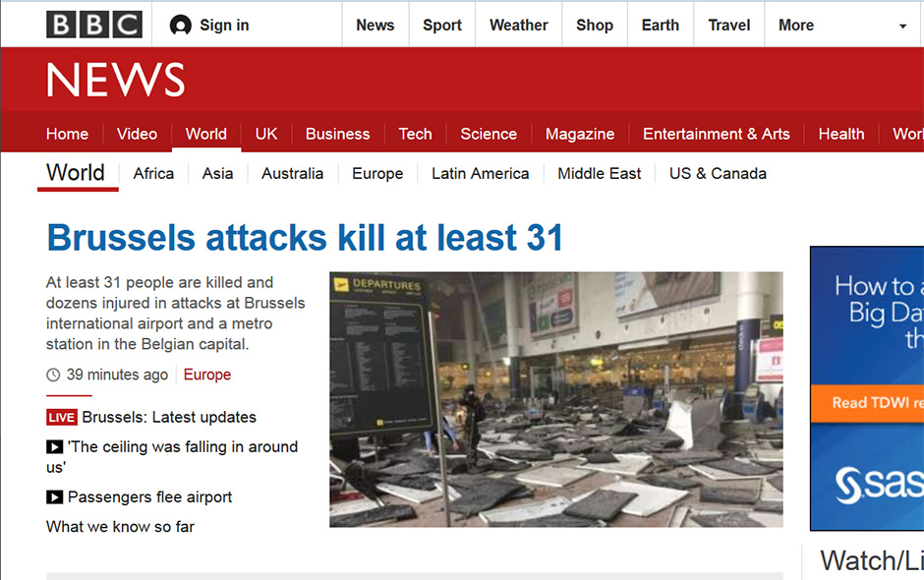Click the BBC logo blocks
Screen dimensions: 924x580
(94, 25)
